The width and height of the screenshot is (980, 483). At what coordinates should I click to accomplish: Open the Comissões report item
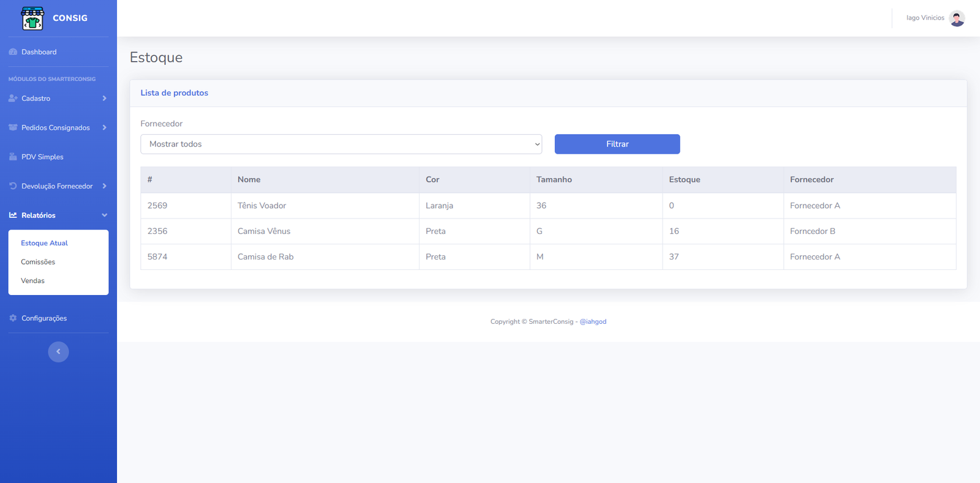pos(38,262)
